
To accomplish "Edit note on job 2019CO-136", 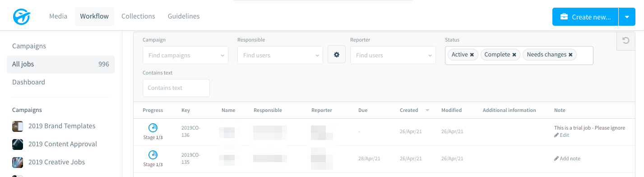I will (561, 135).
